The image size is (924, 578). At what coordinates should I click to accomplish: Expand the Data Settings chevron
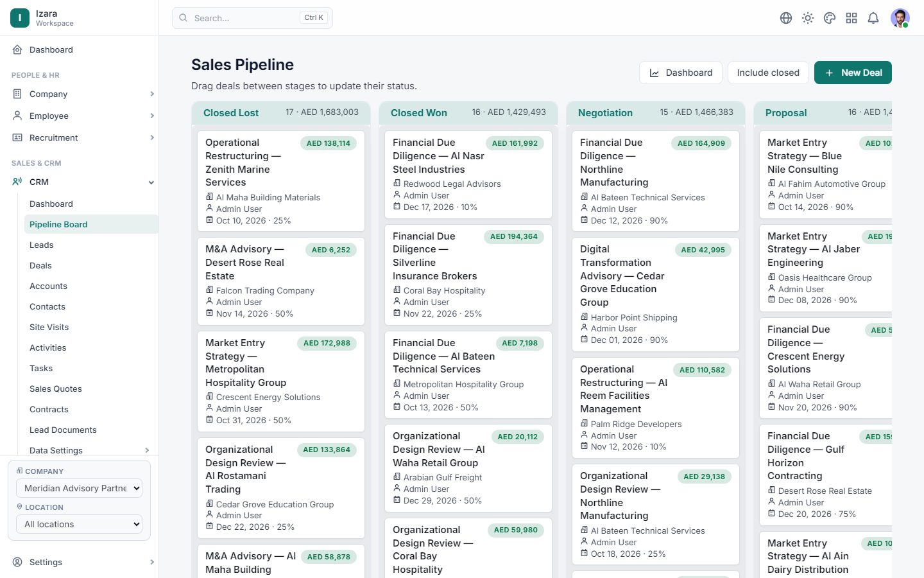[x=147, y=450]
